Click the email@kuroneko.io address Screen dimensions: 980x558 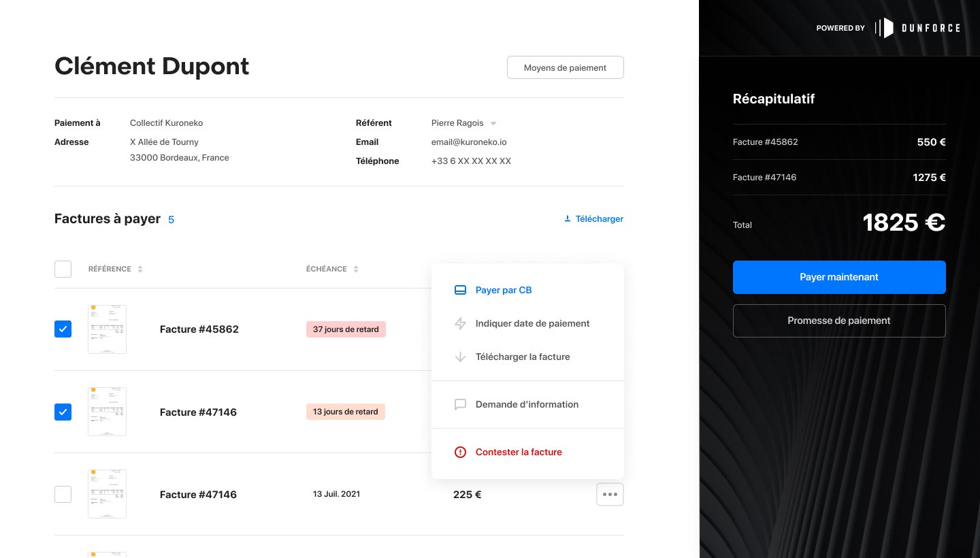click(x=469, y=142)
